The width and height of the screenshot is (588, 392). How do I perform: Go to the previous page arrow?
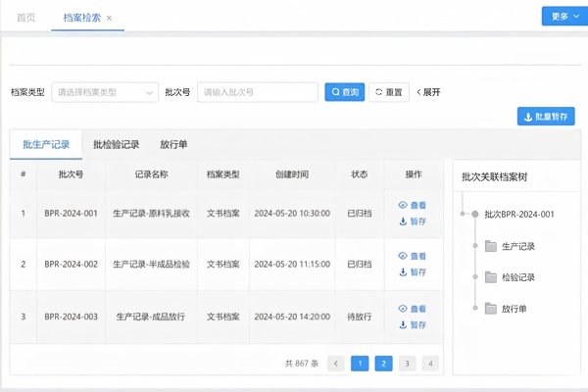point(336,364)
